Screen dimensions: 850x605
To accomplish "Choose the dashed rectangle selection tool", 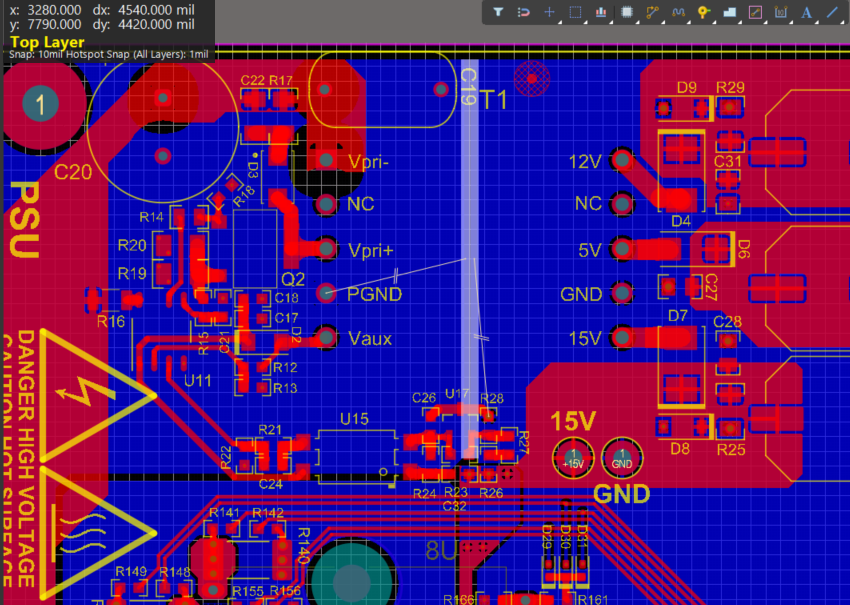I will 575,12.
